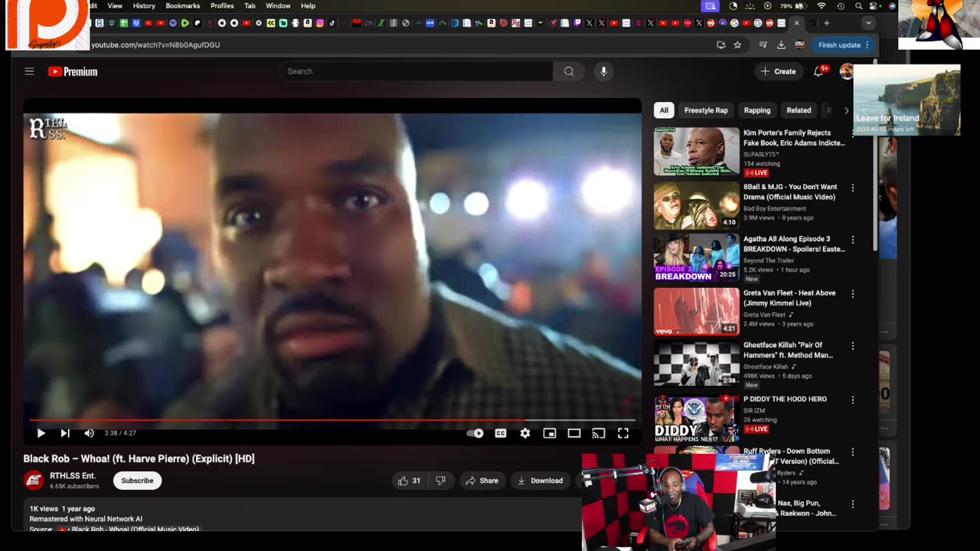Open options for Ruff Ryders Down Bottom video

[x=853, y=452]
